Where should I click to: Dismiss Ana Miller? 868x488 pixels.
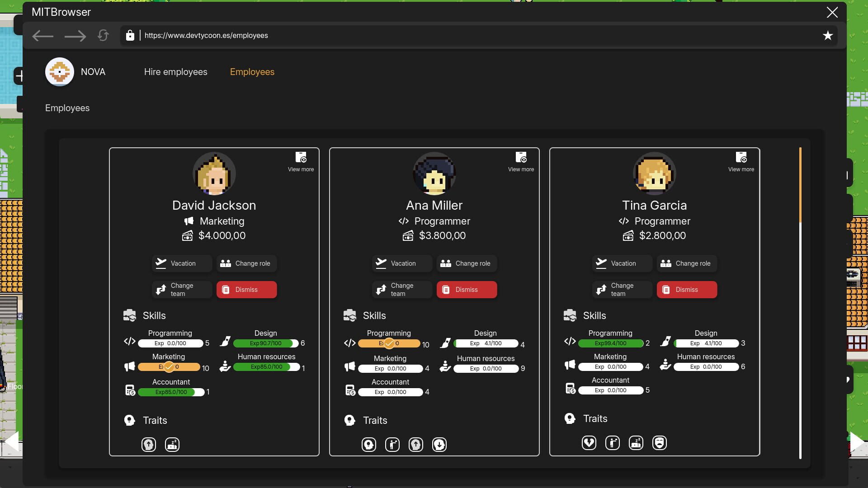pos(467,290)
